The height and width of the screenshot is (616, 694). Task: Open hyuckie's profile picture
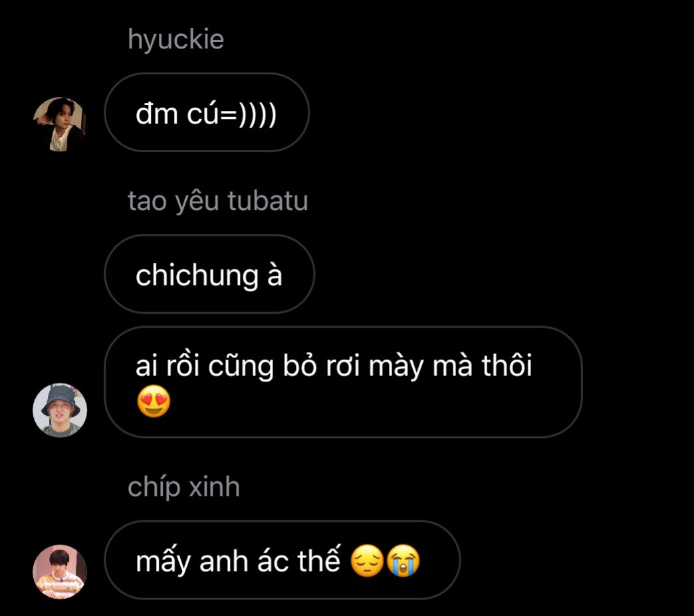[60, 124]
